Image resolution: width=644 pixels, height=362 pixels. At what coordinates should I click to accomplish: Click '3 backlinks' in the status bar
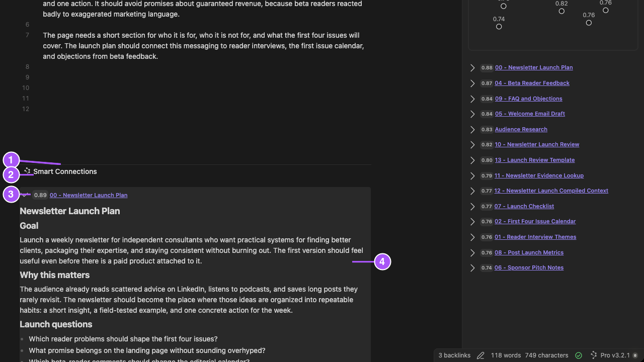pos(454,355)
